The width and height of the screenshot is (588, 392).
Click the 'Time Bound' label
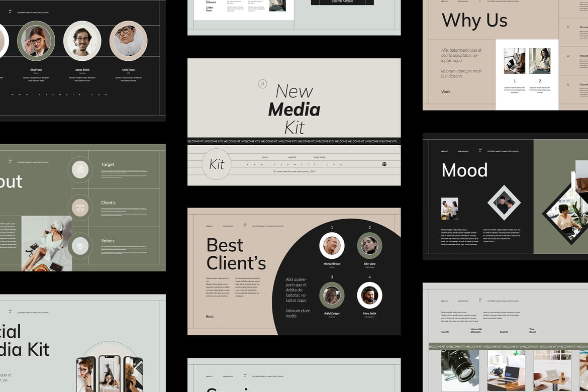click(x=533, y=331)
